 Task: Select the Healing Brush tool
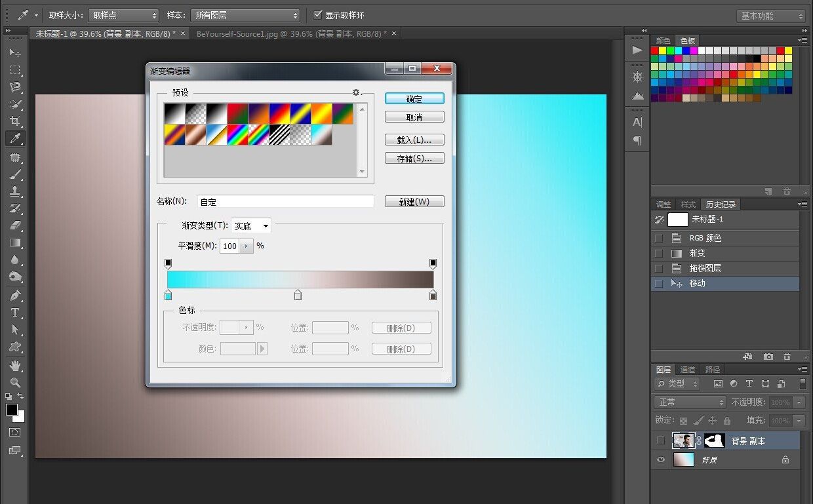(15, 157)
